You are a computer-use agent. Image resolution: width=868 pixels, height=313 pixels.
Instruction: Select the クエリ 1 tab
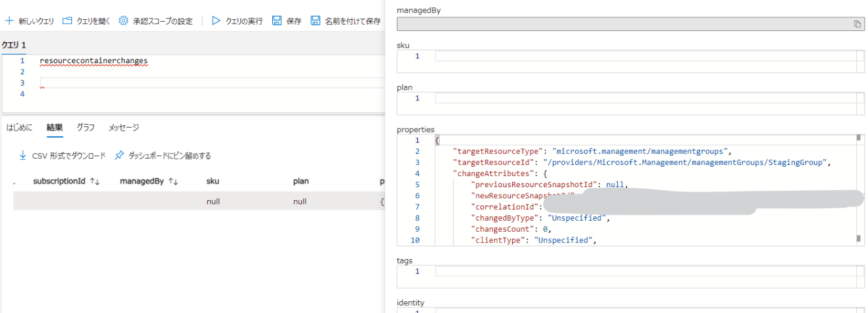pyautogui.click(x=14, y=45)
